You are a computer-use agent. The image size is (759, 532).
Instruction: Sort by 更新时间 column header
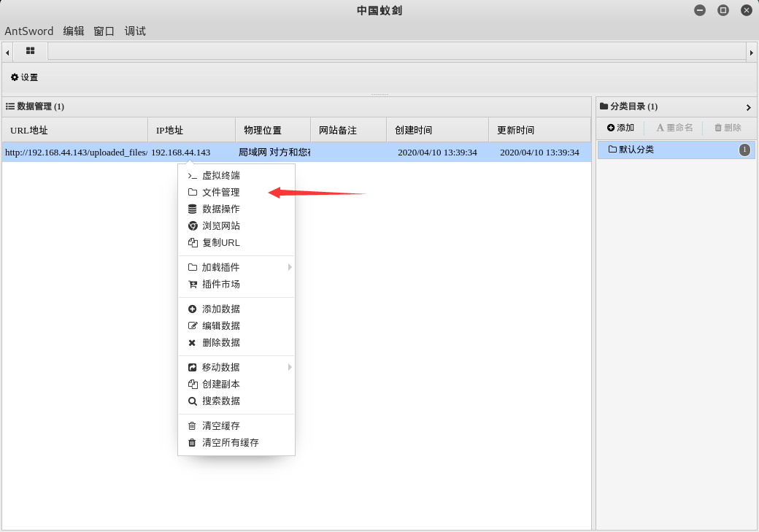coord(540,130)
